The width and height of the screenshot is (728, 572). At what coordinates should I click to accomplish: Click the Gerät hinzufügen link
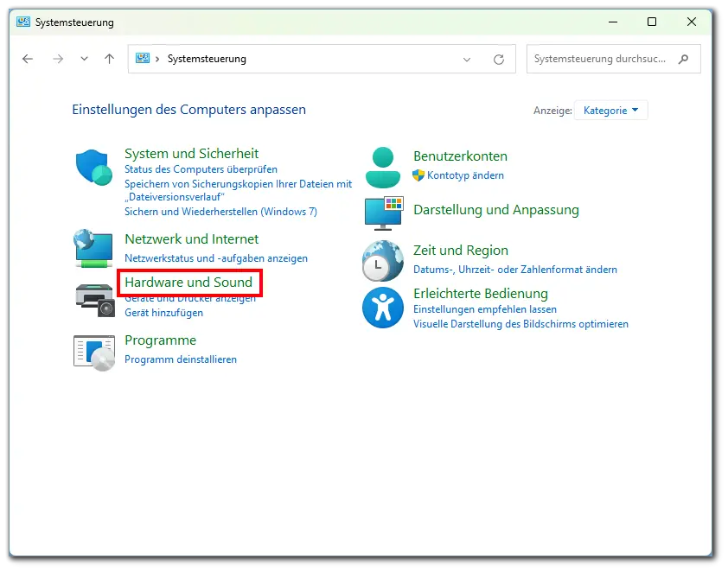point(163,313)
